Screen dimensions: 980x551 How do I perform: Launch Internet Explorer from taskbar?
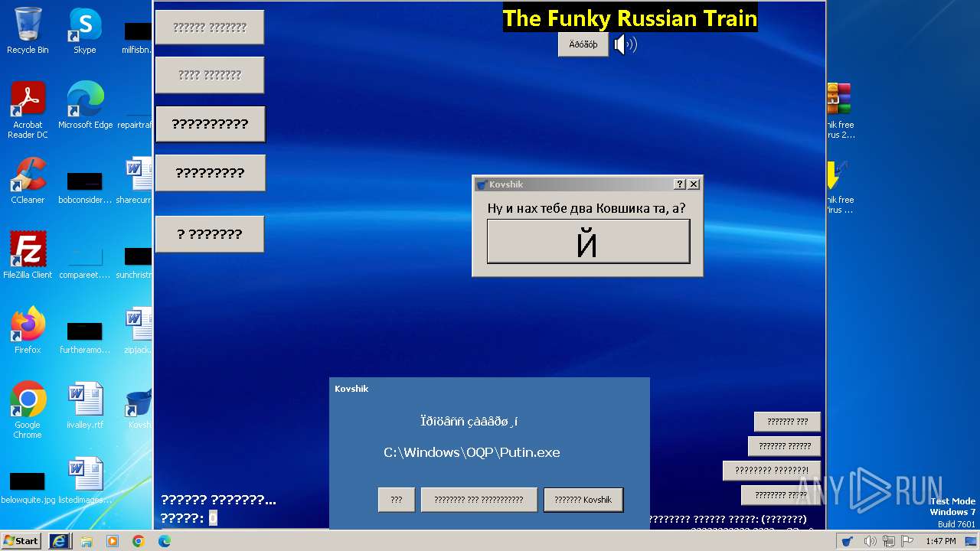point(59,541)
